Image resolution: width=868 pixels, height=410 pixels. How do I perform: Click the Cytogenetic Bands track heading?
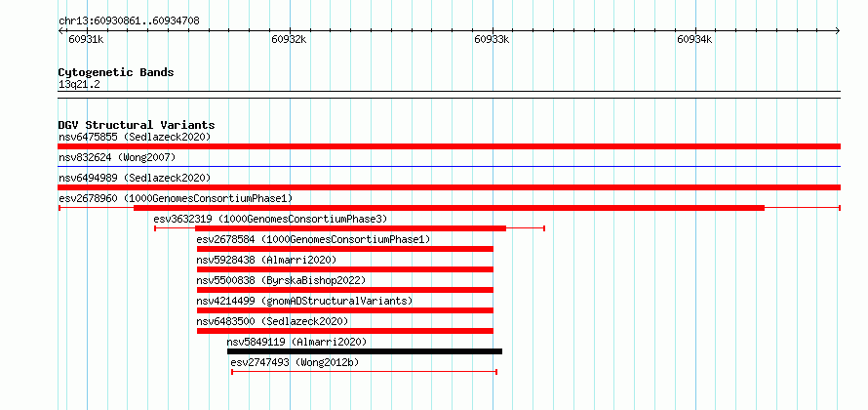(x=116, y=72)
